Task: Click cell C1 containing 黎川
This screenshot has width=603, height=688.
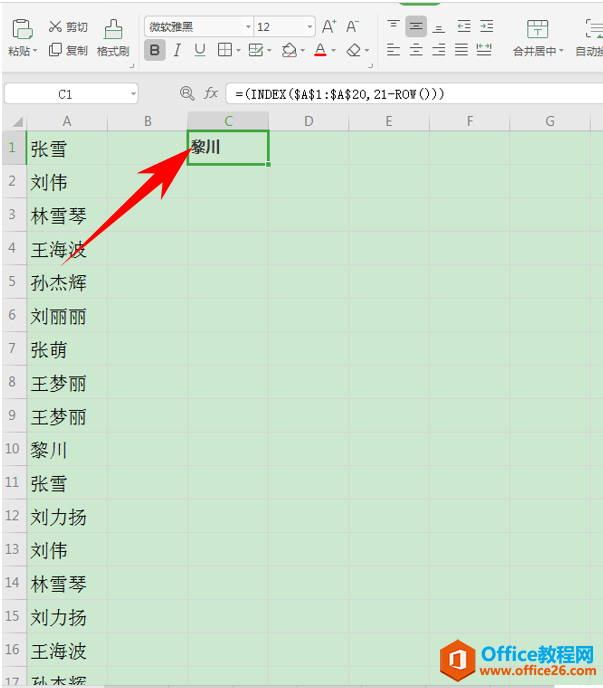Action: (228, 147)
